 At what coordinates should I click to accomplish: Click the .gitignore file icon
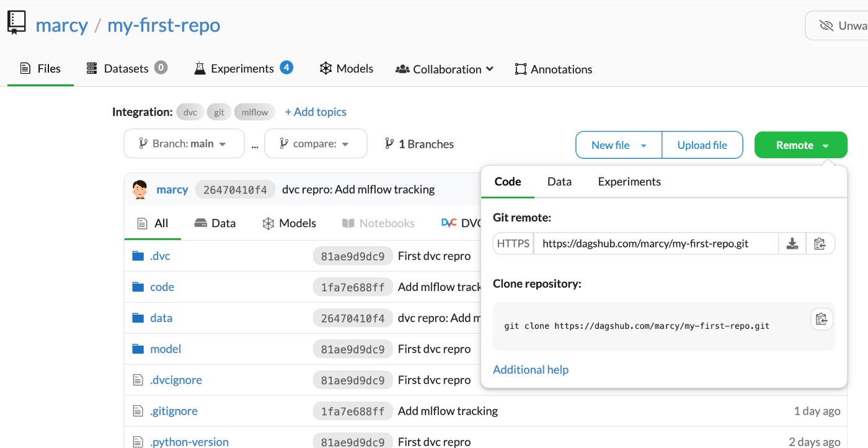tap(138, 411)
